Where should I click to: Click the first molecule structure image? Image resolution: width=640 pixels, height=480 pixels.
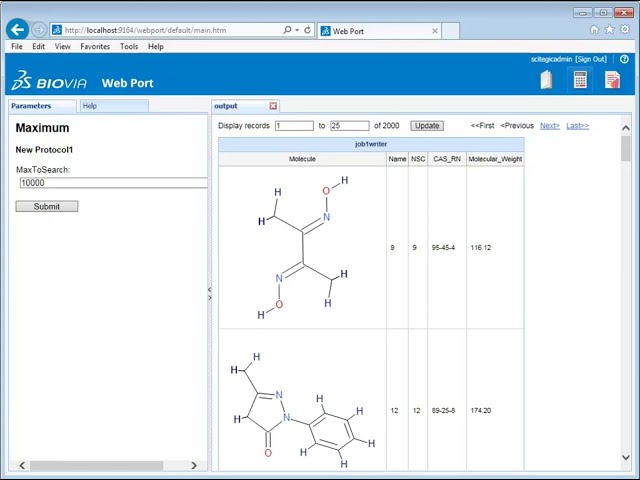point(302,247)
